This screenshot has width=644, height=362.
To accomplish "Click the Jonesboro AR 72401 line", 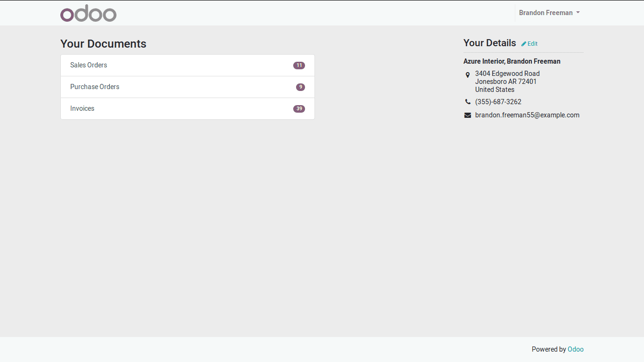I will click(x=506, y=82).
